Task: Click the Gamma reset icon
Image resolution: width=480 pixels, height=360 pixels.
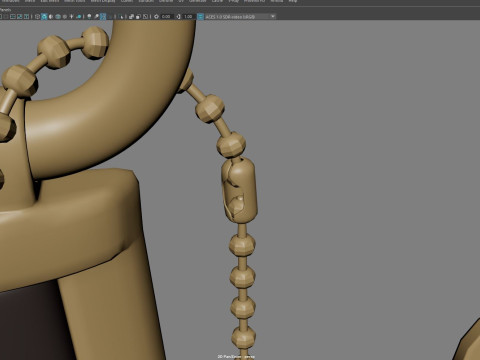Action: (179, 17)
